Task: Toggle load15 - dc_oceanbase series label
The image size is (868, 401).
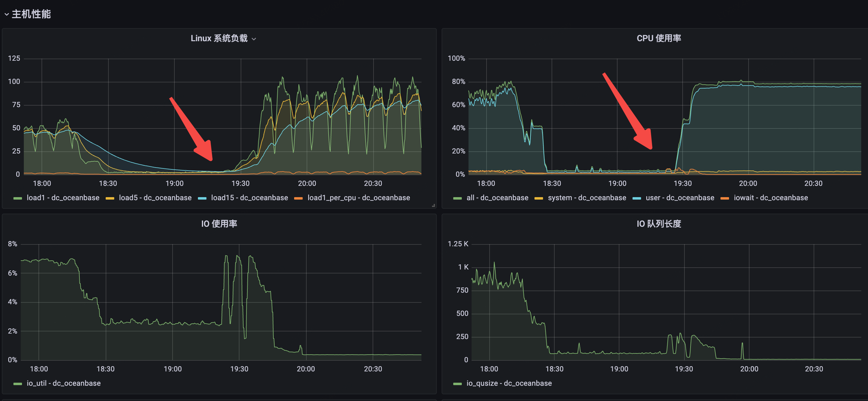Action: 249,198
